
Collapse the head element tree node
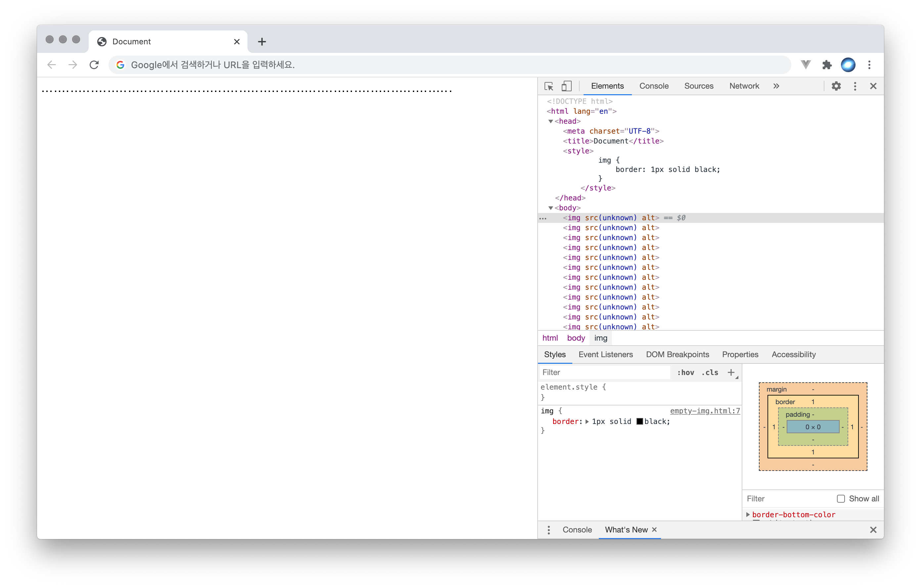pyautogui.click(x=551, y=121)
